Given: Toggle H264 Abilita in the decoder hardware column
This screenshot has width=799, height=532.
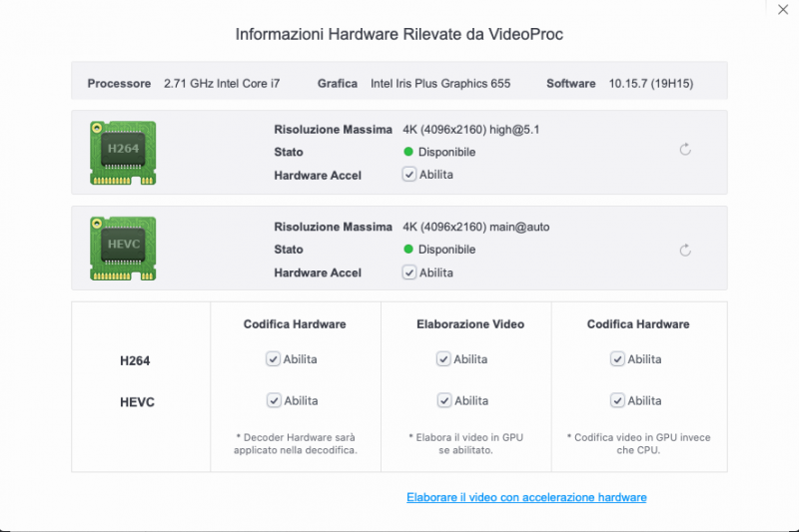Looking at the screenshot, I should tap(274, 359).
